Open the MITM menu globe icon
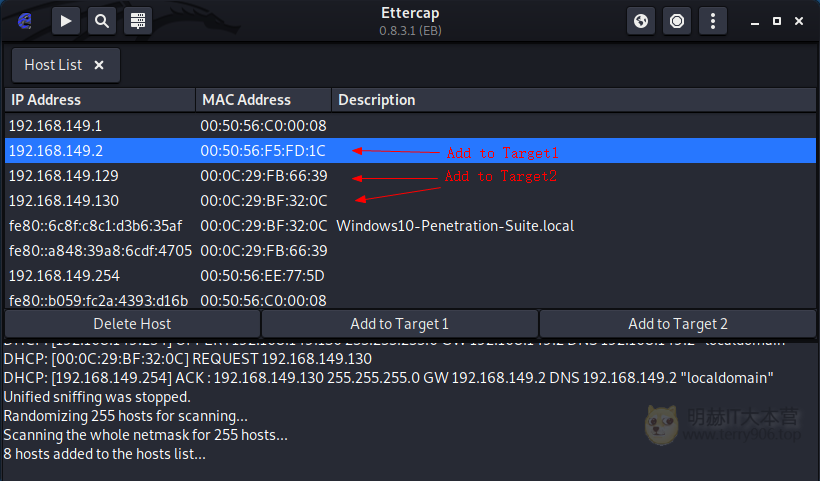Image resolution: width=820 pixels, height=481 pixels. pyautogui.click(x=641, y=21)
